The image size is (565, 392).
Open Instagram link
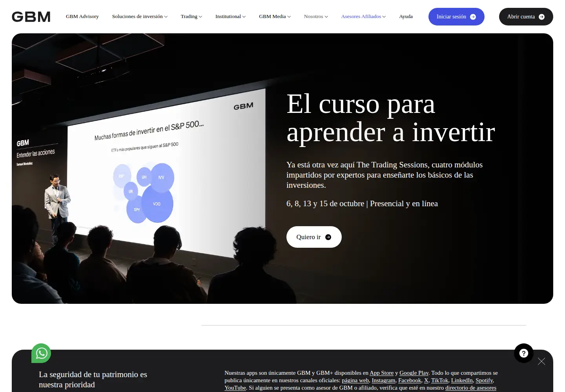[384, 380]
